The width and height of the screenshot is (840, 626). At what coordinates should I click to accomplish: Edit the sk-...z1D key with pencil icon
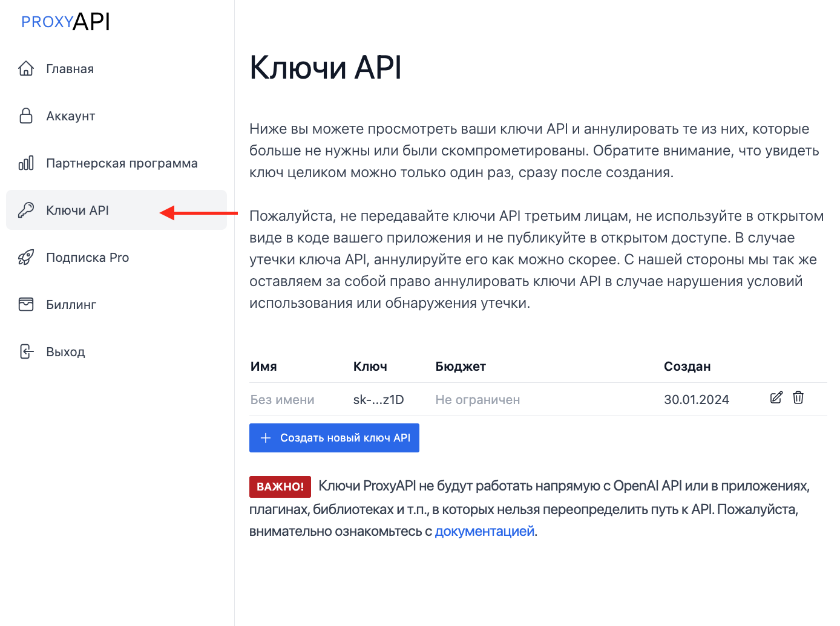pos(776,397)
